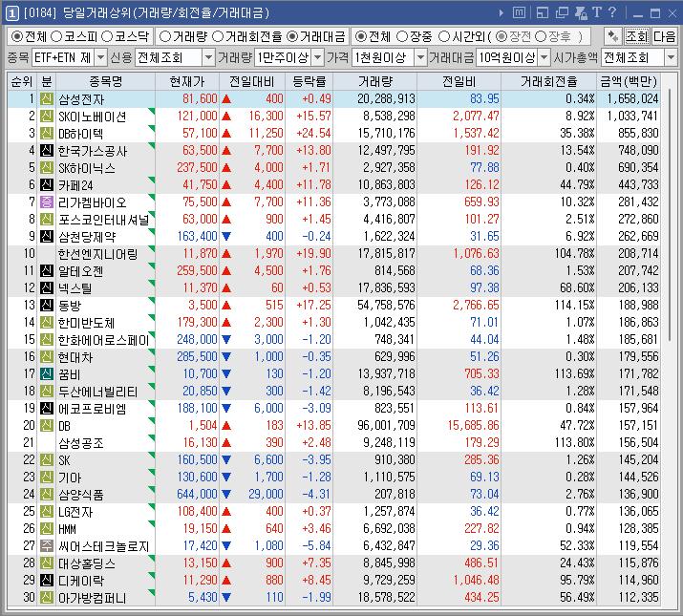Image resolution: width=683 pixels, height=616 pixels.
Task: Click the black 신 badge in 에코프로비엠 row
Action: click(47, 408)
